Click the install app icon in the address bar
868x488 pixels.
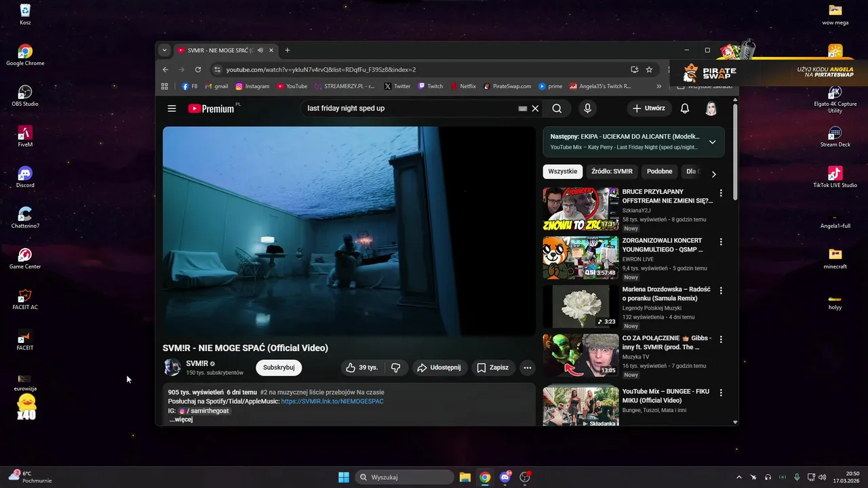634,69
